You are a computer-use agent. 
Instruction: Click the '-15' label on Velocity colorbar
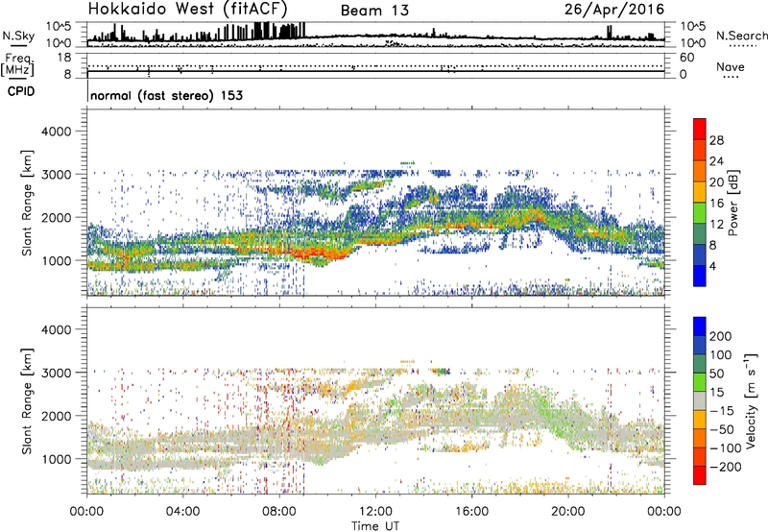coord(722,411)
